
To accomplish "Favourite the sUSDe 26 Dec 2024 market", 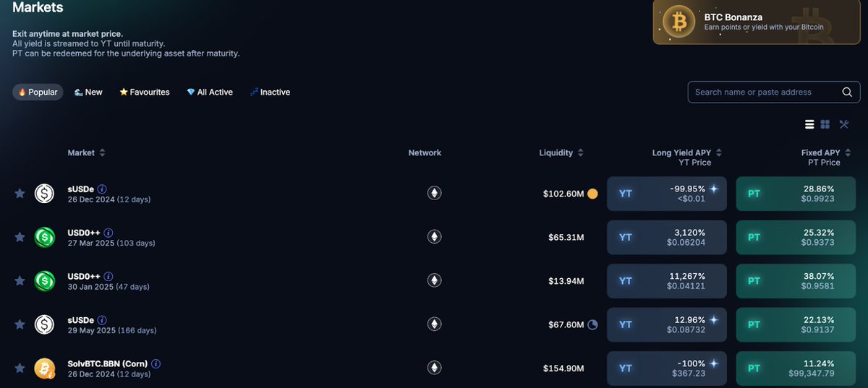I will click(x=20, y=194).
